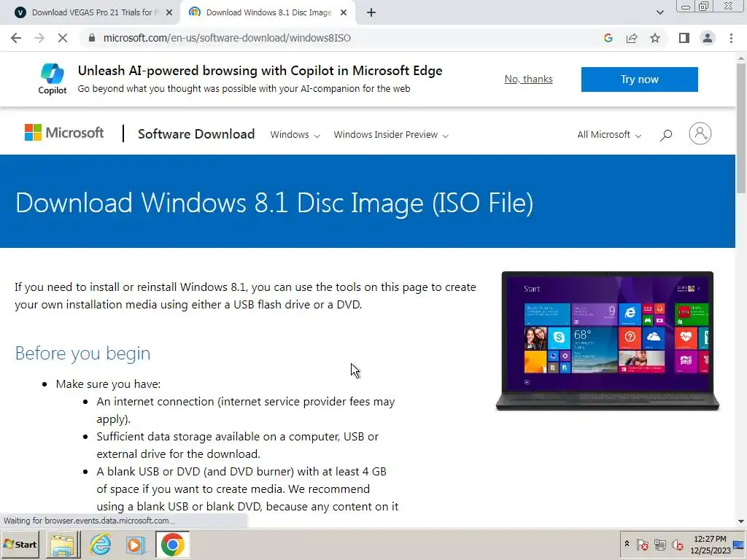Click the site search magnifier icon
Viewport: 747px width, 560px height.
pyautogui.click(x=666, y=135)
